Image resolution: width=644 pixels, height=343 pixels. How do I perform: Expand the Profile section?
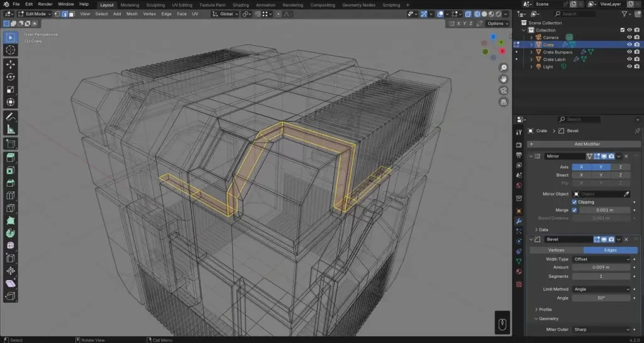click(x=545, y=309)
